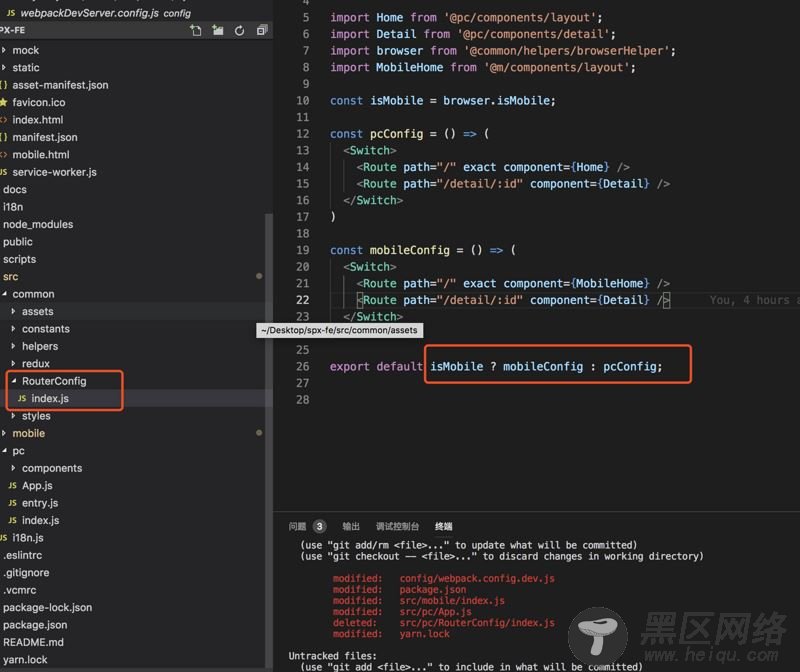Open service-worker.js file
The width and height of the screenshot is (800, 672).
[54, 172]
